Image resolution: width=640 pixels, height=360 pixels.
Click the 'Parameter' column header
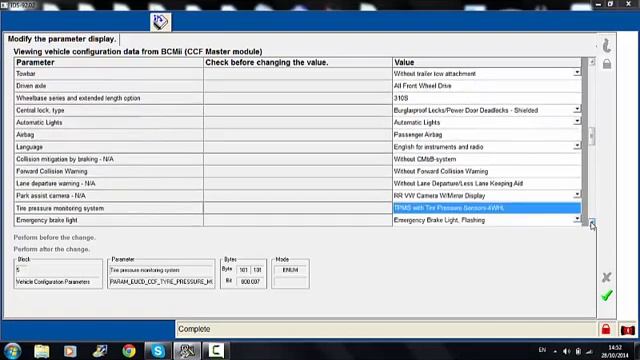pyautogui.click(x=109, y=62)
